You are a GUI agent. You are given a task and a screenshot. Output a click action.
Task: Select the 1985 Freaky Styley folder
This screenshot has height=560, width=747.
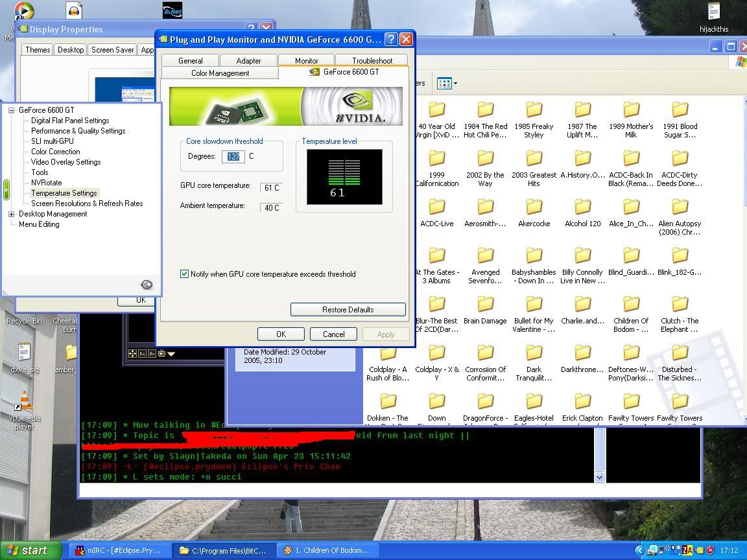point(534,119)
